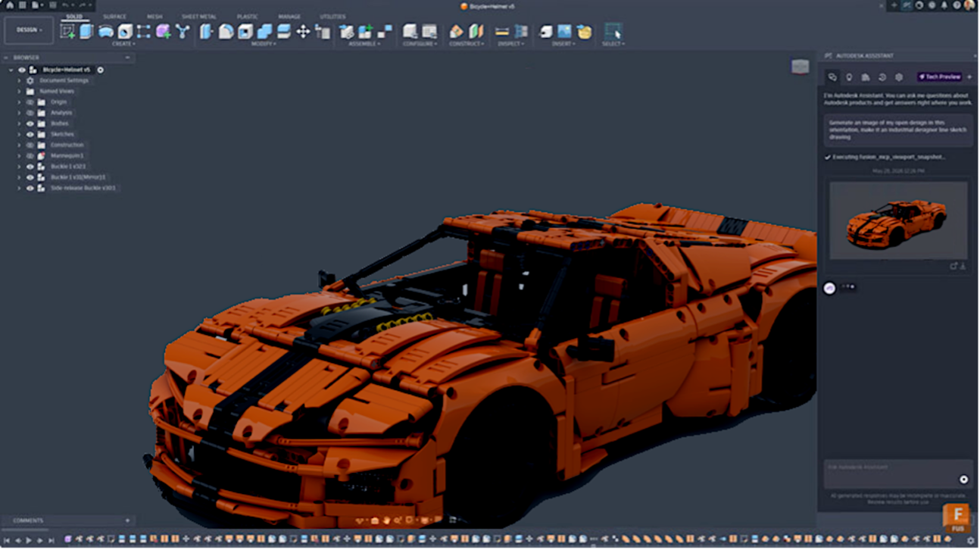Image resolution: width=980 pixels, height=550 pixels.
Task: Activate the Select tool cursor icon
Action: click(613, 31)
